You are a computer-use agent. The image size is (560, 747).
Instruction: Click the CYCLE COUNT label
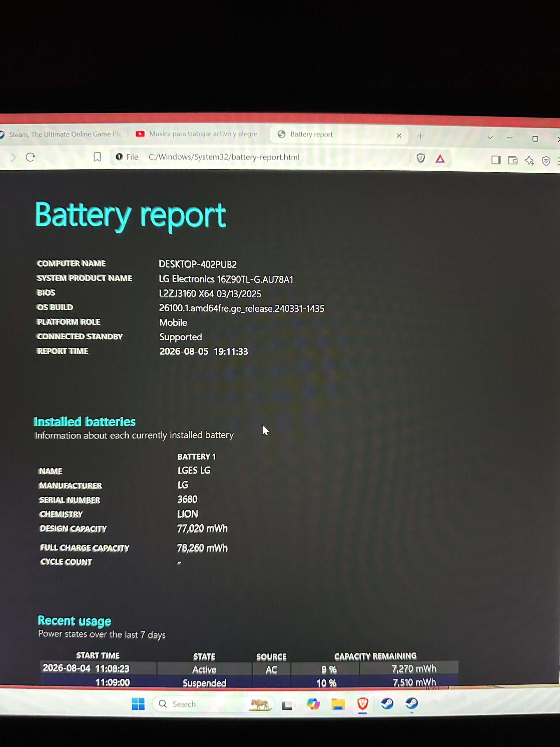(66, 562)
